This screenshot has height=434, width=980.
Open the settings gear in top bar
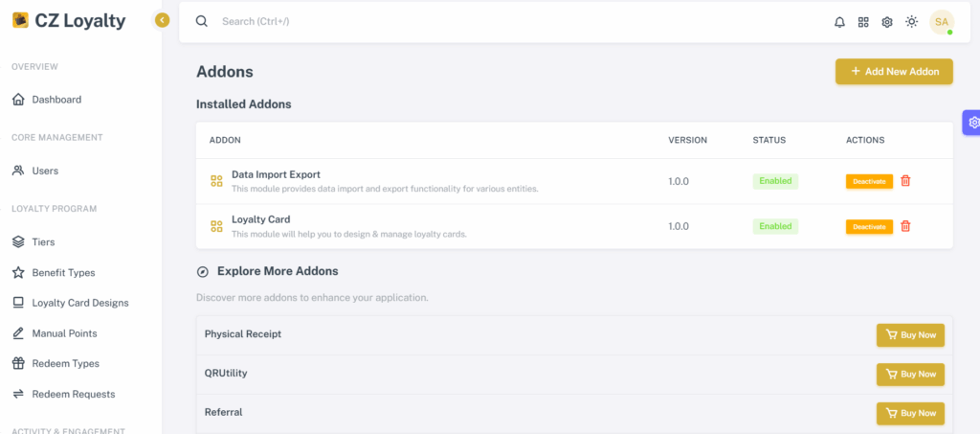(x=887, y=22)
